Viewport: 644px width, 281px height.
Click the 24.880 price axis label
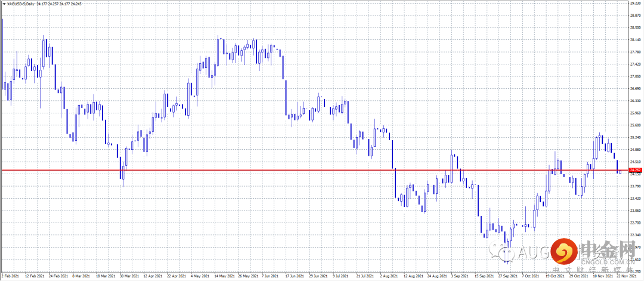click(637, 150)
